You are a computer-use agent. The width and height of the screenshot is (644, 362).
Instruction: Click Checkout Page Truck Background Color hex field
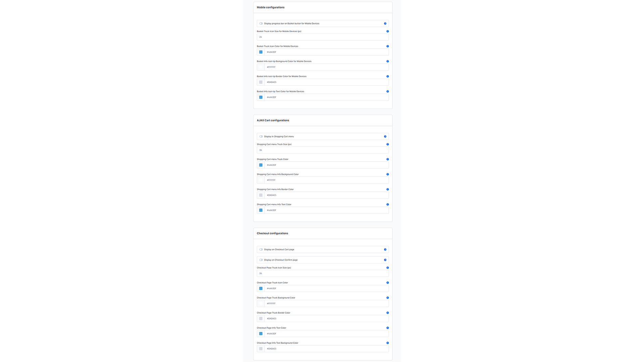pos(326,303)
